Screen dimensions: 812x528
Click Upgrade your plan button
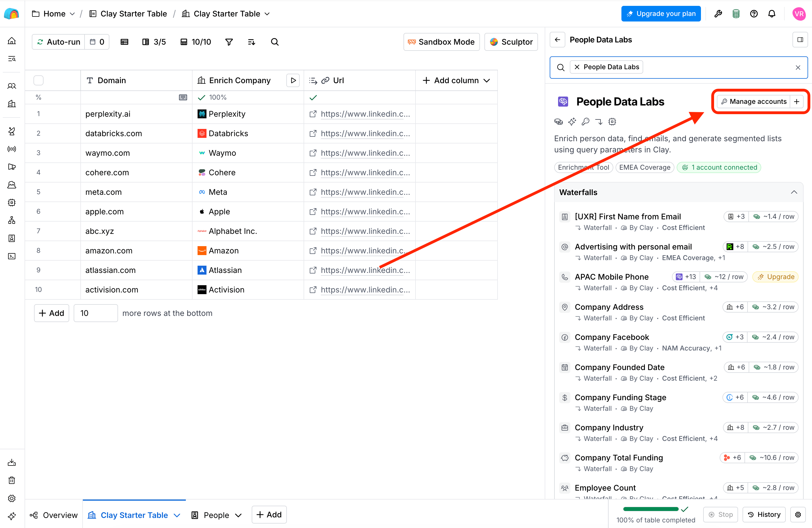(661, 14)
